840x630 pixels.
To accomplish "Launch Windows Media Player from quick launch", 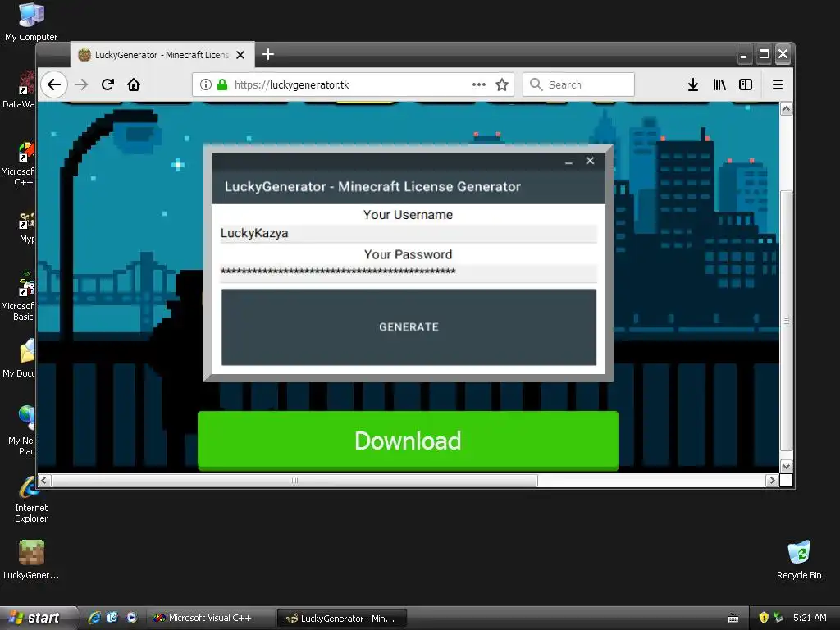I will click(x=131, y=618).
